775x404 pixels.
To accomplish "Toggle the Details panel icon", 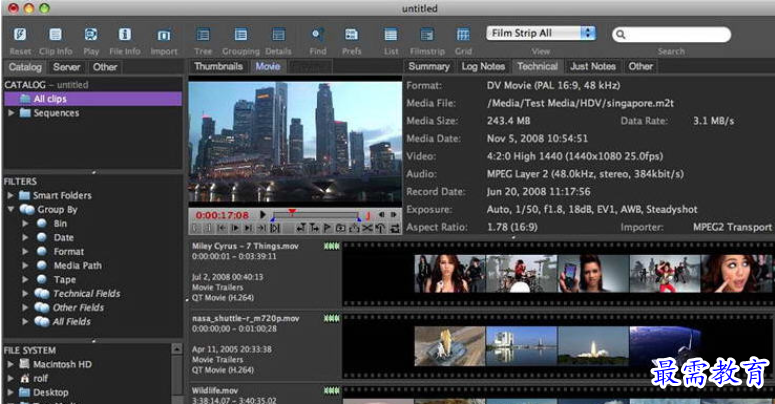I will coord(278,35).
